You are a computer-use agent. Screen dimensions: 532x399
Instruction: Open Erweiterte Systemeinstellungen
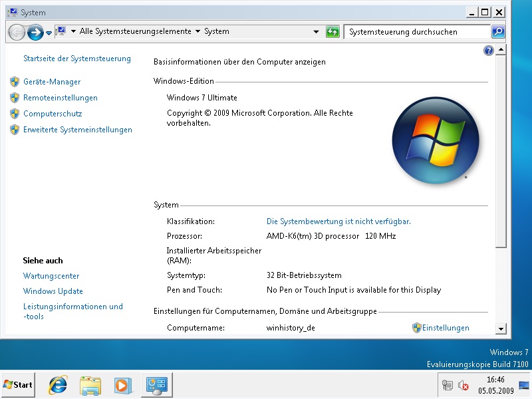click(78, 130)
